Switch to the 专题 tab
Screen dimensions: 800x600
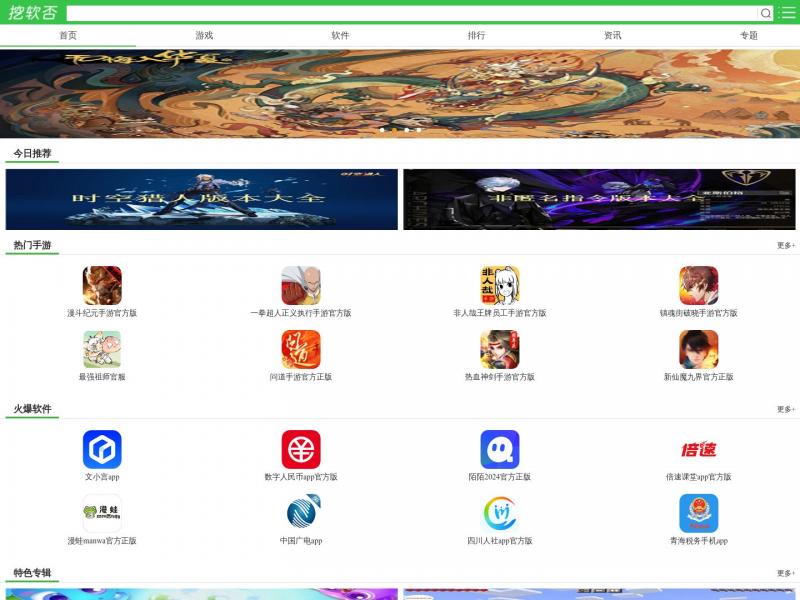coord(748,35)
